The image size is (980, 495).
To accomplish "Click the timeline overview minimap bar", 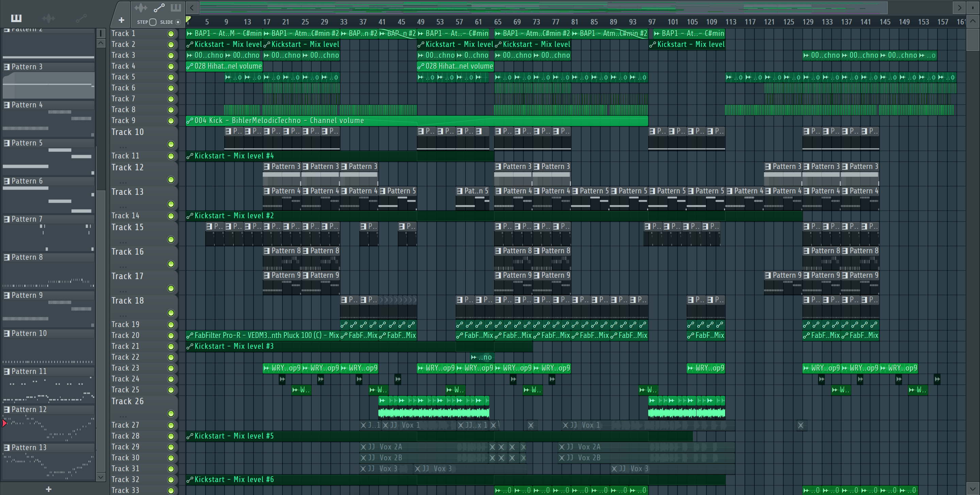I will (543, 7).
